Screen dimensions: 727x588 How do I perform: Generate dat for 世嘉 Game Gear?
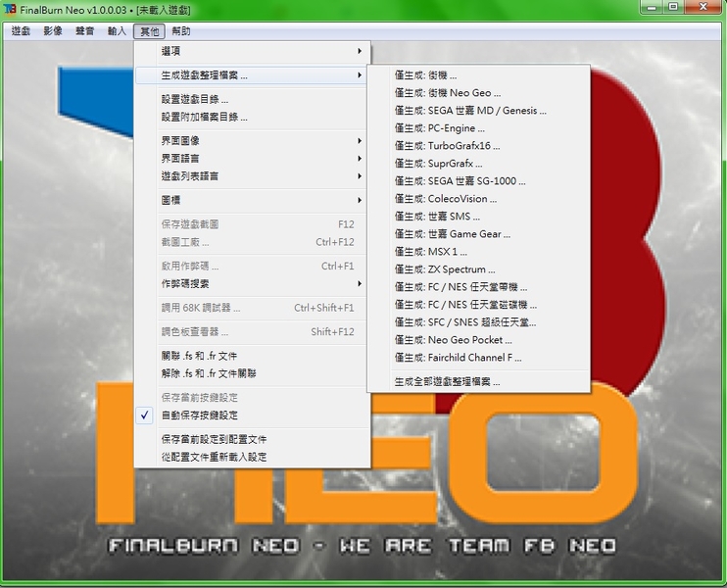(478, 233)
